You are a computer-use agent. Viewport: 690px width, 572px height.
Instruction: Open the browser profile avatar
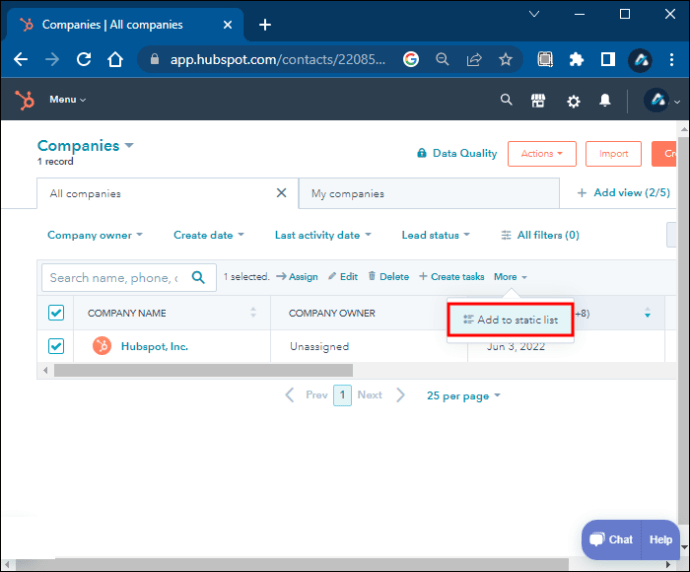[640, 60]
